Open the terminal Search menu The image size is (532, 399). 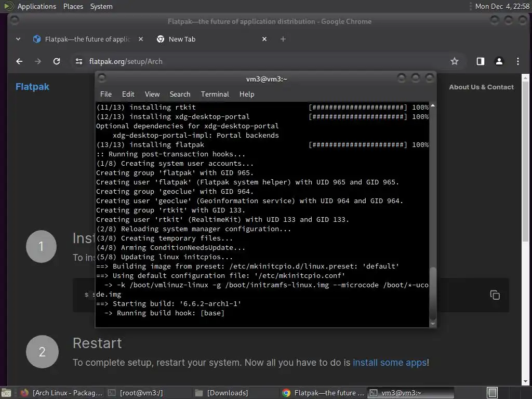coord(180,95)
